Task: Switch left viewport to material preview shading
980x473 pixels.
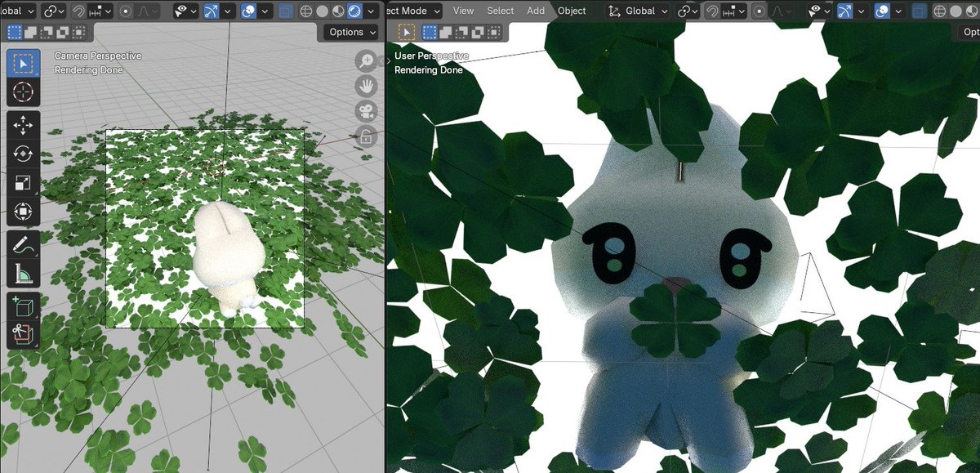Action: [x=339, y=11]
